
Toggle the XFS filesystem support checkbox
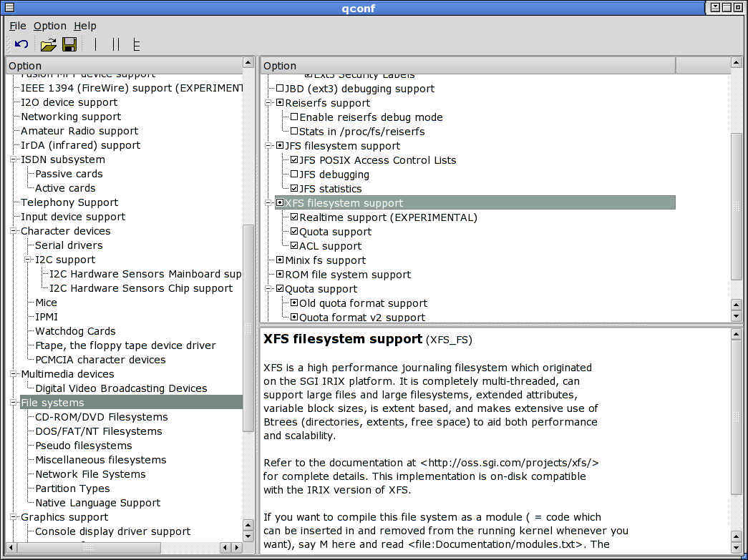pos(280,203)
